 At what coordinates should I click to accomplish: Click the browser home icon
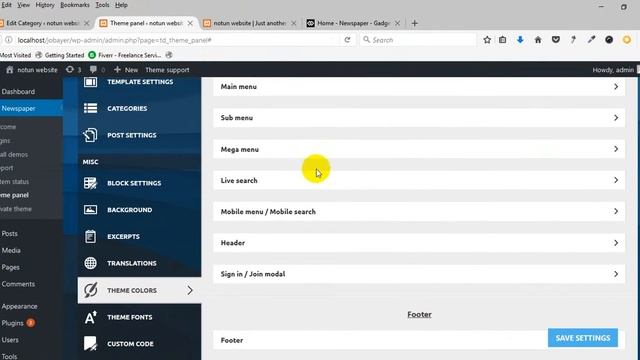[x=538, y=40]
